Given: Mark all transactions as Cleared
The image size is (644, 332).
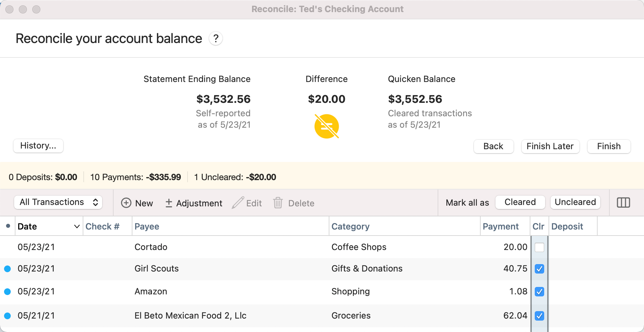Looking at the screenshot, I should coord(520,202).
